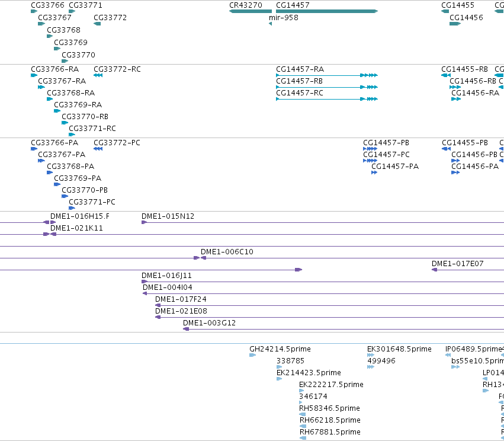Select transcript CG14455-RB
This screenshot has height=441, width=504.
coord(464,69)
